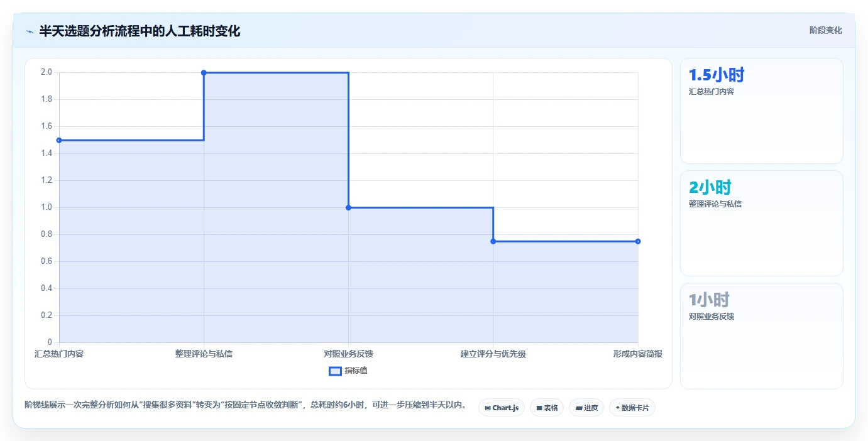Click the footer description starting with 阶梯线展示
Screen dimensions: 868x441
(x=246, y=405)
